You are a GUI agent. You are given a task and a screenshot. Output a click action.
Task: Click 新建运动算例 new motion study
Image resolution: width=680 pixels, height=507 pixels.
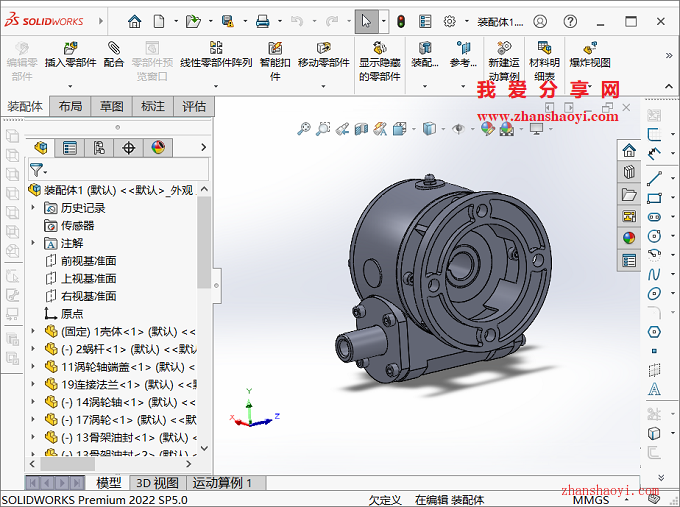click(x=503, y=62)
